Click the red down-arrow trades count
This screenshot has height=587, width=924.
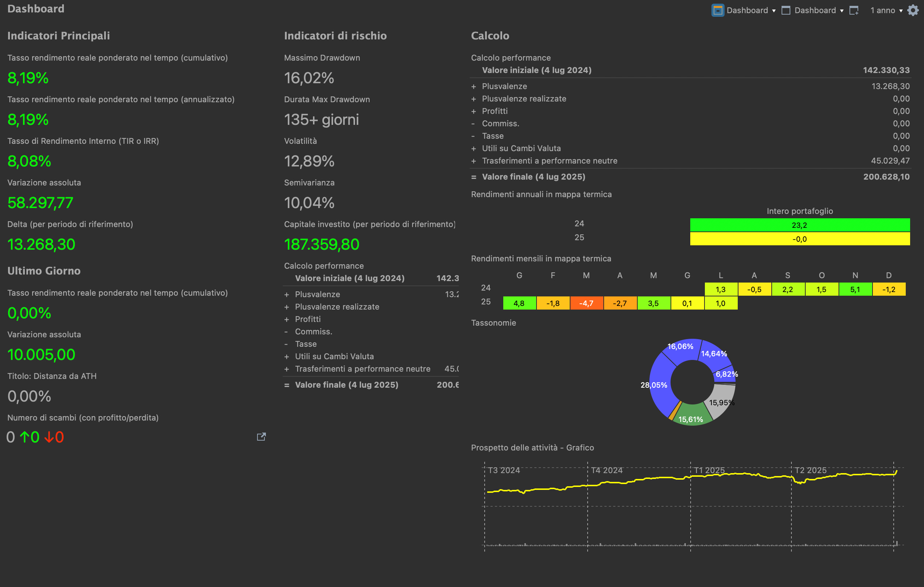(54, 437)
